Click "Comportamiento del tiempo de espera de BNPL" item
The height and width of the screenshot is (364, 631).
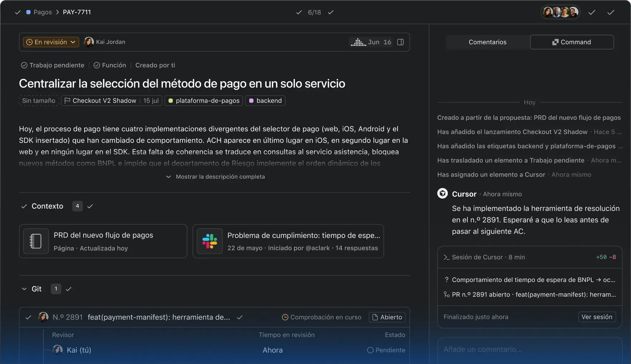point(530,280)
